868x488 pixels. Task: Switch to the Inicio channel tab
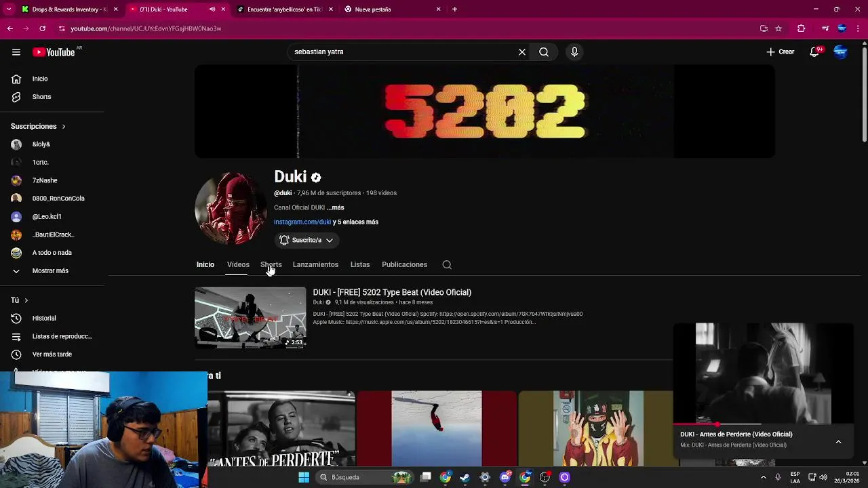click(205, 265)
